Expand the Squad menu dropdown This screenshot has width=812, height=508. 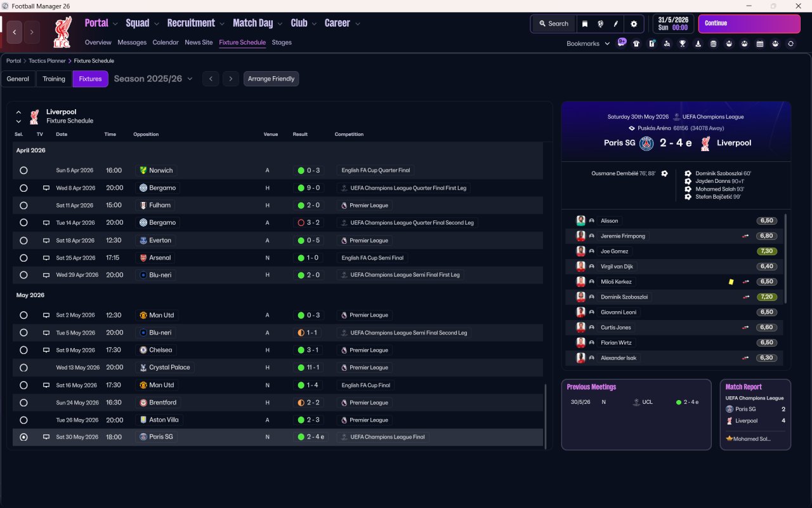[155, 24]
